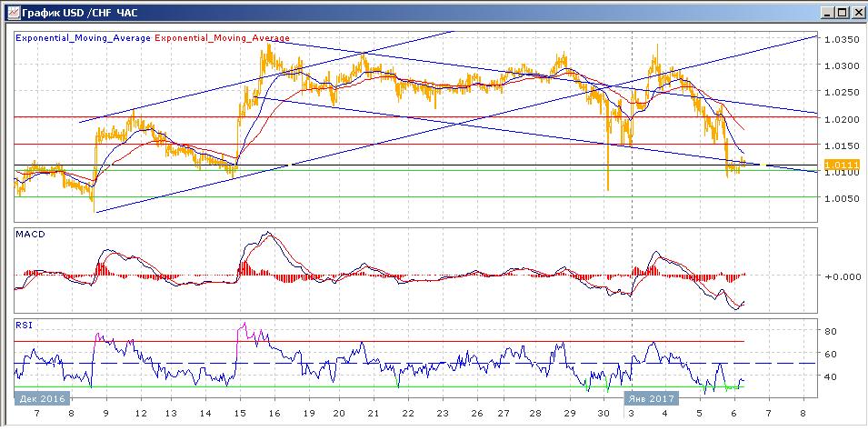
Task: Click blue Exponential_Moving_Average legend label
Action: pyautogui.click(x=83, y=37)
